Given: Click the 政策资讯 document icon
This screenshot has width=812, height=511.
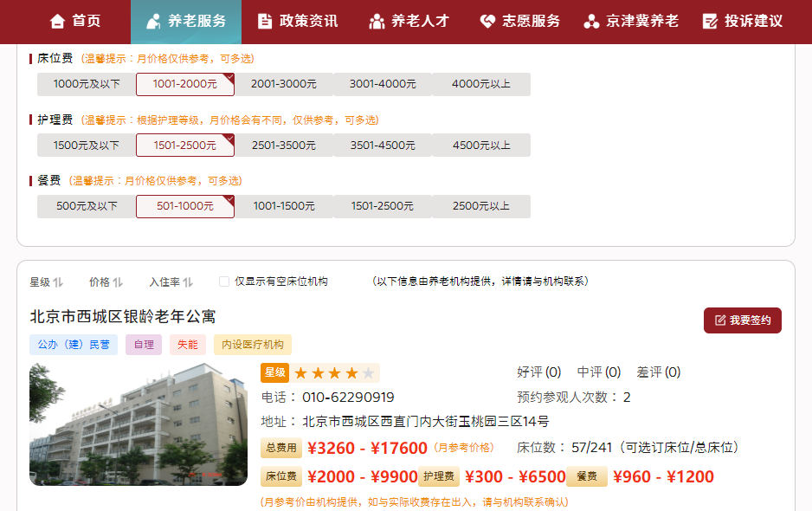Looking at the screenshot, I should (x=265, y=21).
